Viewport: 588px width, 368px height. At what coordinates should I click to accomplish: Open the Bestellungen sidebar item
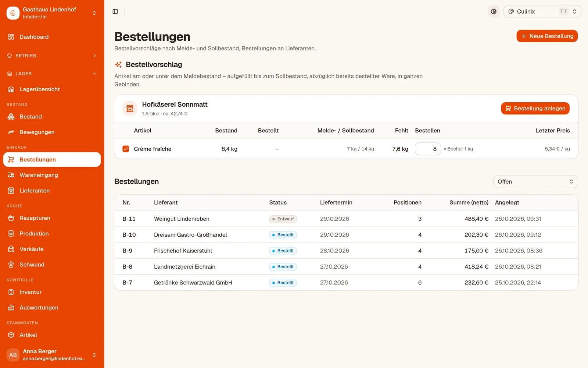tap(52, 159)
